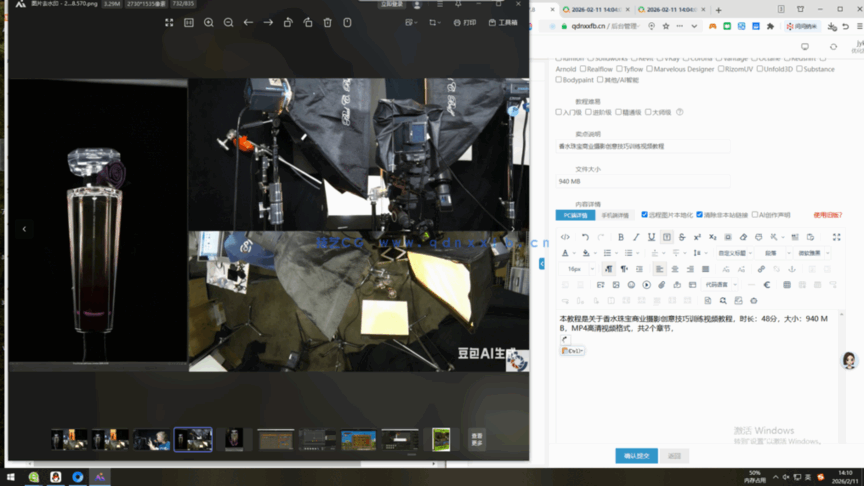Apply bold formatting in editor toolbar
This screenshot has height=486, width=864.
point(621,237)
